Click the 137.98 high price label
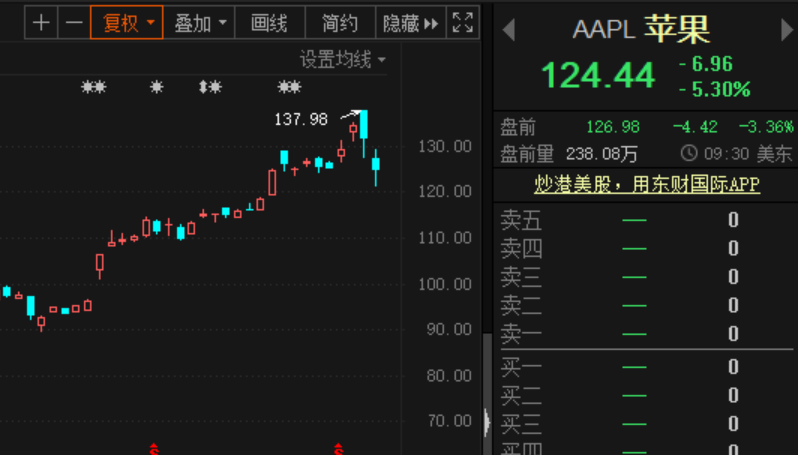 click(x=301, y=120)
